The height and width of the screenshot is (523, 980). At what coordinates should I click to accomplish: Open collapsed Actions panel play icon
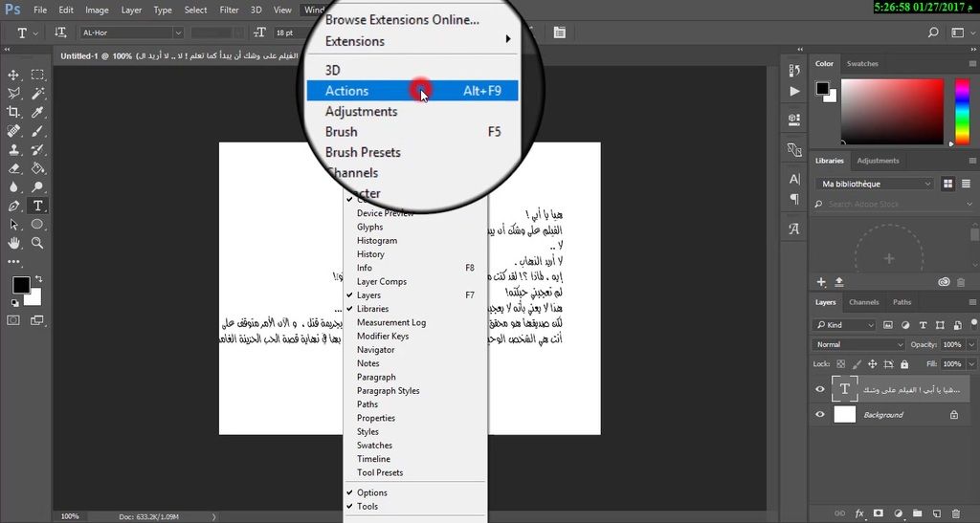tap(794, 92)
